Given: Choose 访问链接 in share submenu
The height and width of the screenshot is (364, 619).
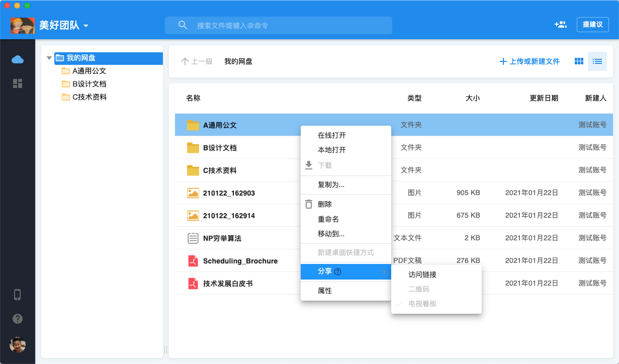Looking at the screenshot, I should pyautogui.click(x=422, y=275).
